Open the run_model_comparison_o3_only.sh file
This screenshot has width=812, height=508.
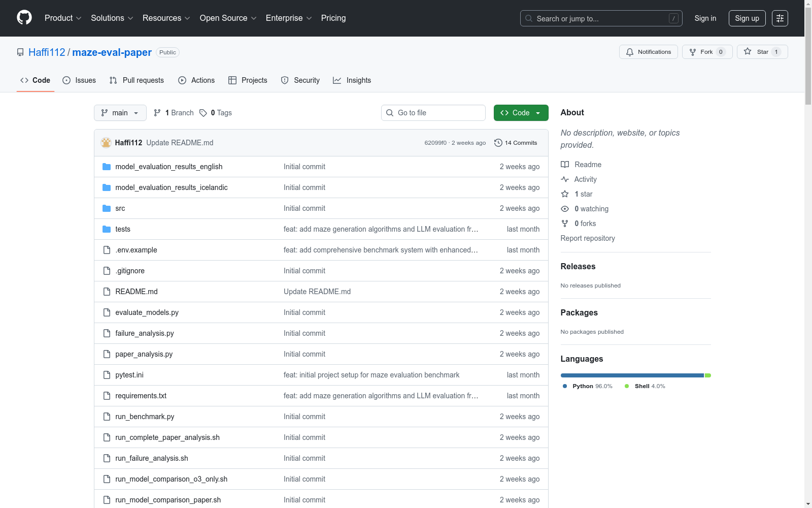(172, 479)
